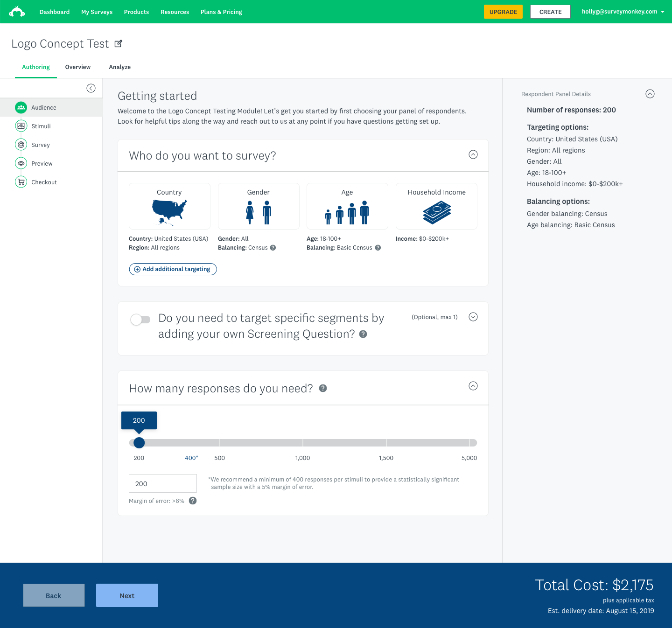
Task: Open the Household Income money card
Action: click(436, 206)
